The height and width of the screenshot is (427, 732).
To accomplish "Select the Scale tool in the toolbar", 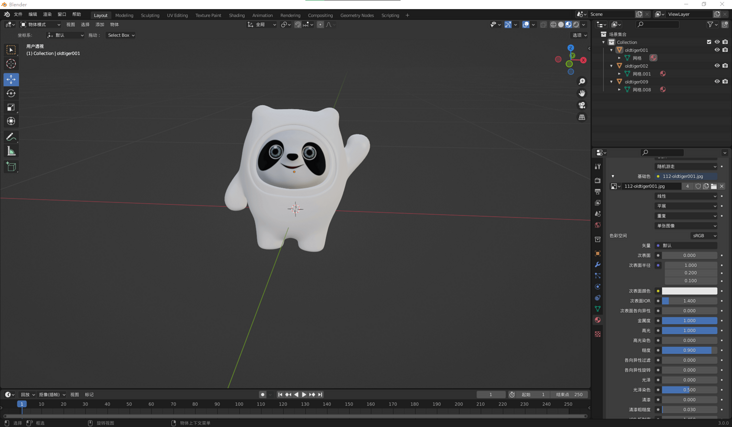I will (x=11, y=107).
